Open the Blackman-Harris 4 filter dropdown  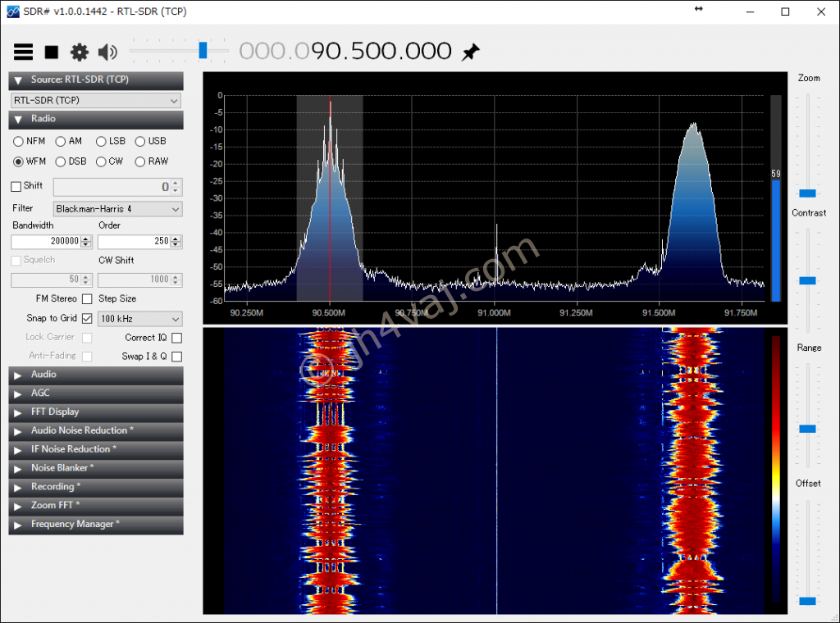coord(116,209)
